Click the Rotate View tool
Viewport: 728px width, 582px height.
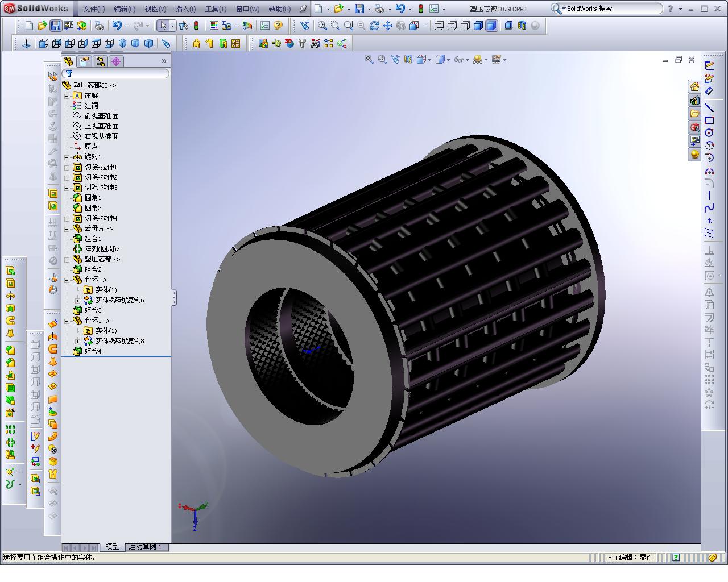click(x=374, y=26)
